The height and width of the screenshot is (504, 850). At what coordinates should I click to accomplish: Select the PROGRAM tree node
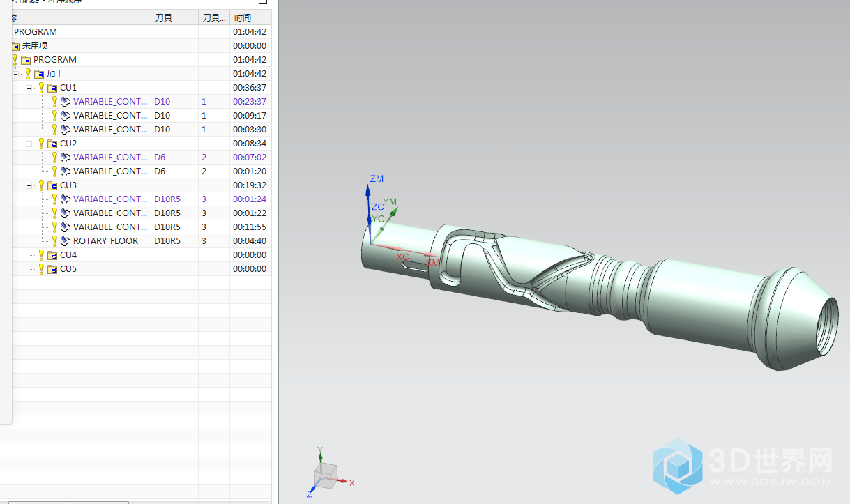coord(55,60)
